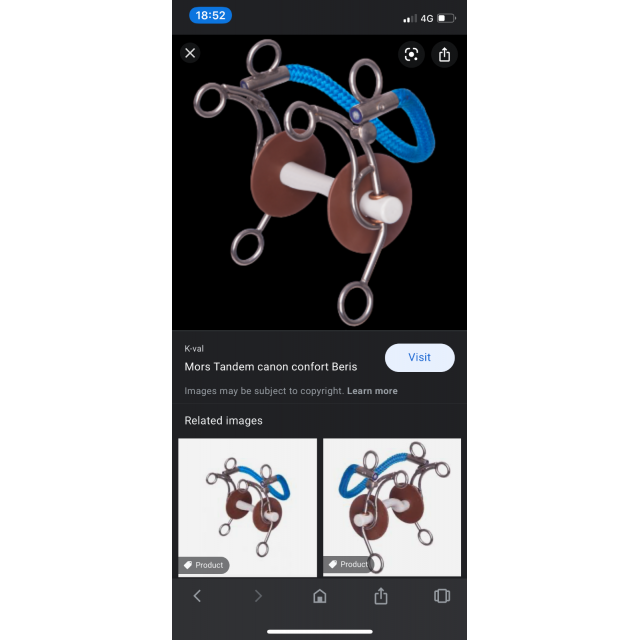Tap the browser forward arrow
Viewport: 640px width, 640px height.
pos(258,596)
